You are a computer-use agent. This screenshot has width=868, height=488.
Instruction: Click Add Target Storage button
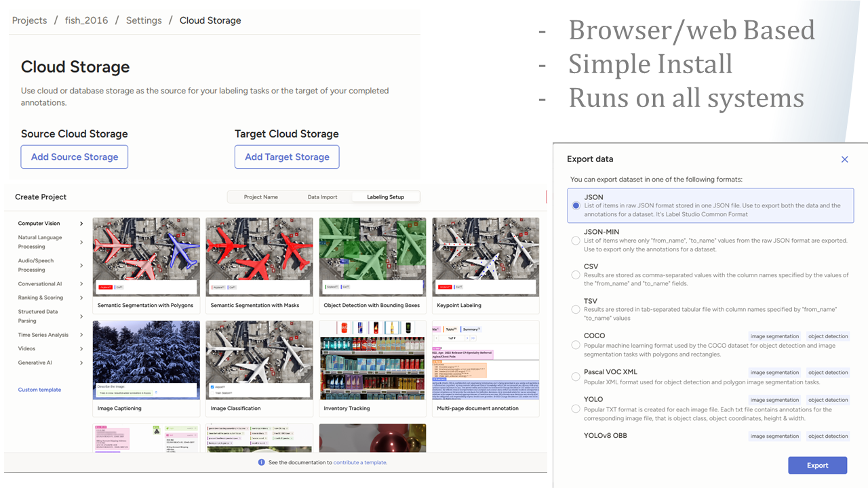pyautogui.click(x=287, y=157)
